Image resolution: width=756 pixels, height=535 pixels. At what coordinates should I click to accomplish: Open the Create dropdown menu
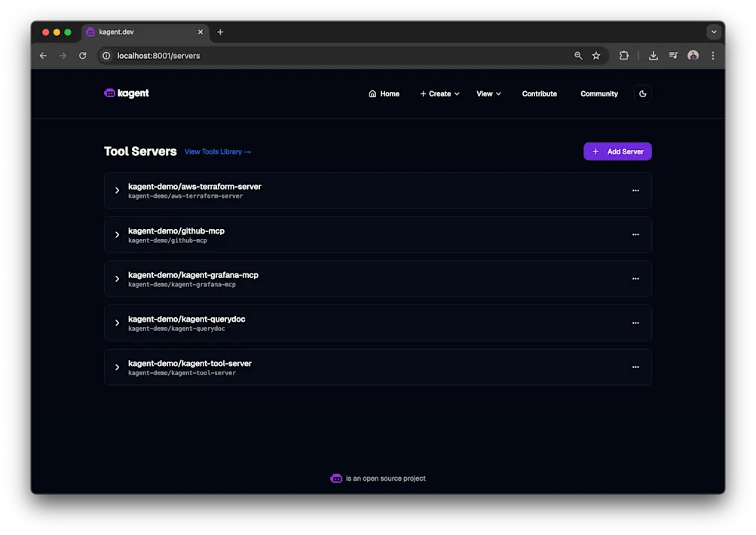pos(439,93)
